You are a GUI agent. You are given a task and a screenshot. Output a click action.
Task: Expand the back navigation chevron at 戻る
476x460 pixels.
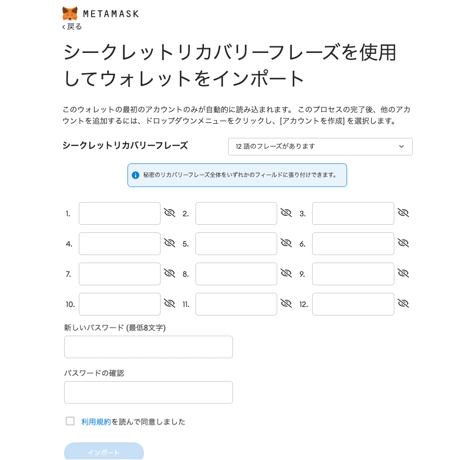point(64,27)
